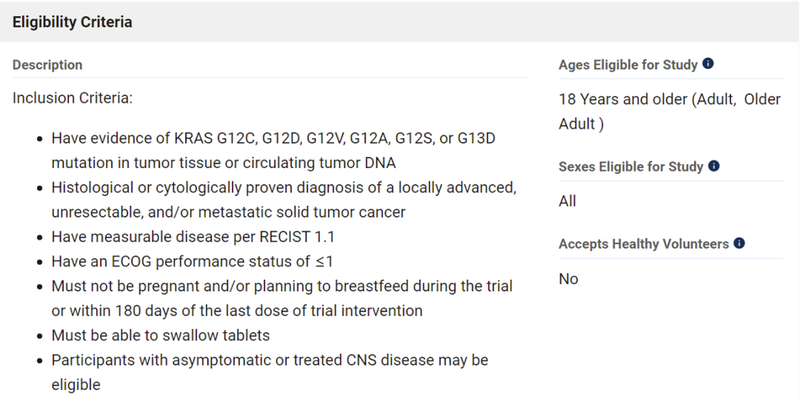
Task: Select the 'Must be able to swallow tablets' line
Action: [160, 334]
